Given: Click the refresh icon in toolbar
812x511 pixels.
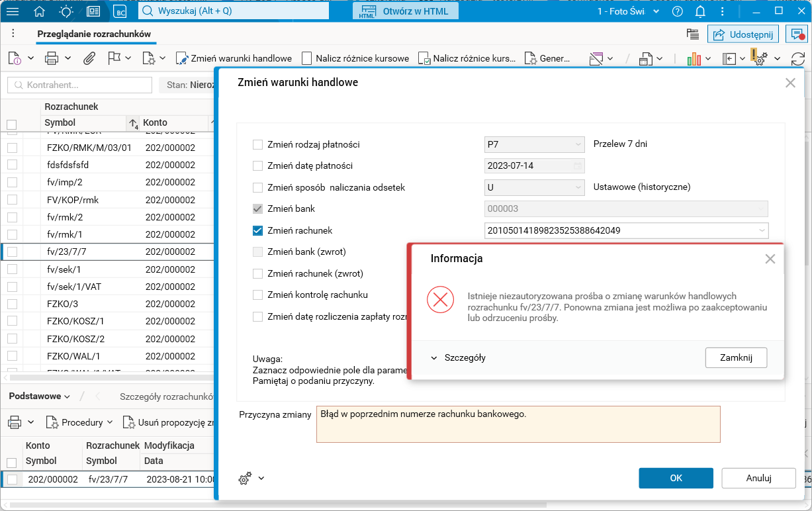Looking at the screenshot, I should coord(797,59).
